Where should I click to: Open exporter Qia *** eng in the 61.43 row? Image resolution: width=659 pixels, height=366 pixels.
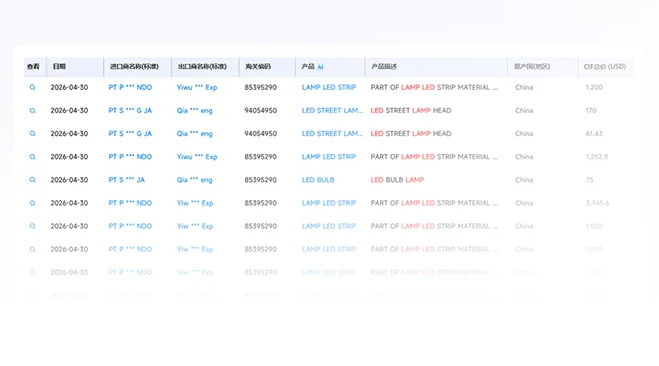(195, 134)
